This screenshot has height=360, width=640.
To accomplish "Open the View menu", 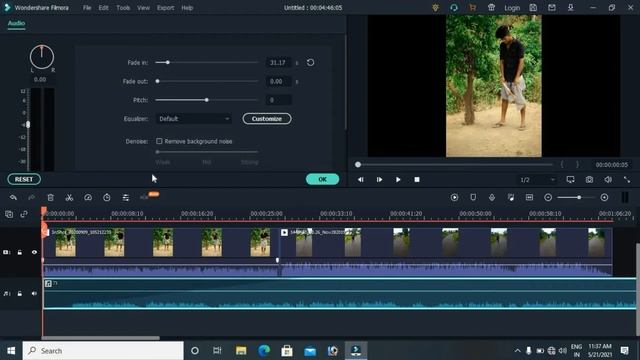I will tap(143, 8).
